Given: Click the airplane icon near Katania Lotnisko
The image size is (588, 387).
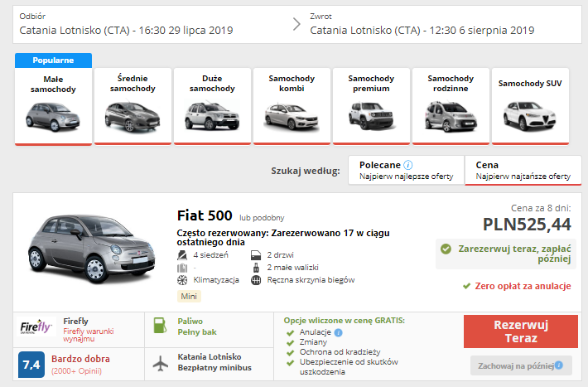Looking at the screenshot, I should [161, 363].
